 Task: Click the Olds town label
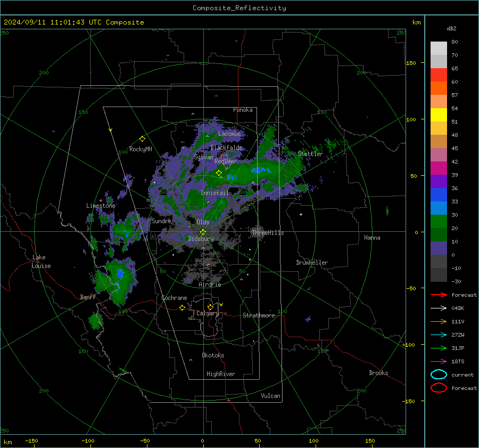(x=203, y=222)
